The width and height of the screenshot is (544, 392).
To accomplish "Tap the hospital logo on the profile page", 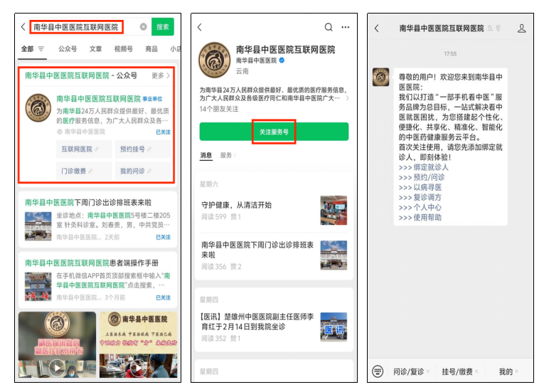I will coord(215,60).
